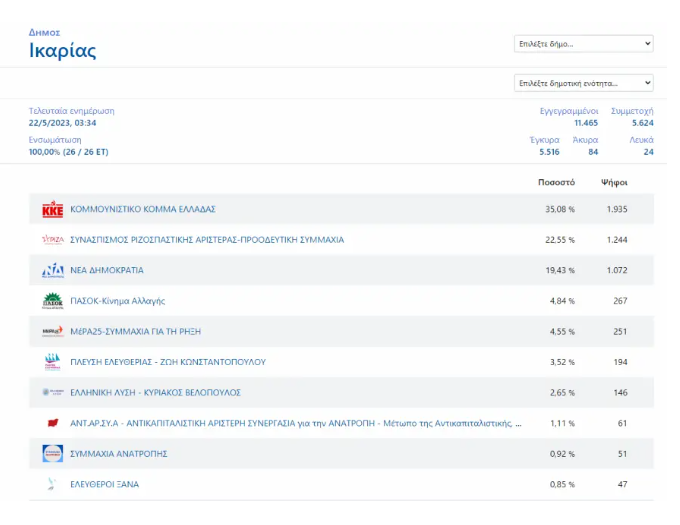680x525 pixels.
Task: Click the '84' invalid votes value
Action: (x=593, y=152)
